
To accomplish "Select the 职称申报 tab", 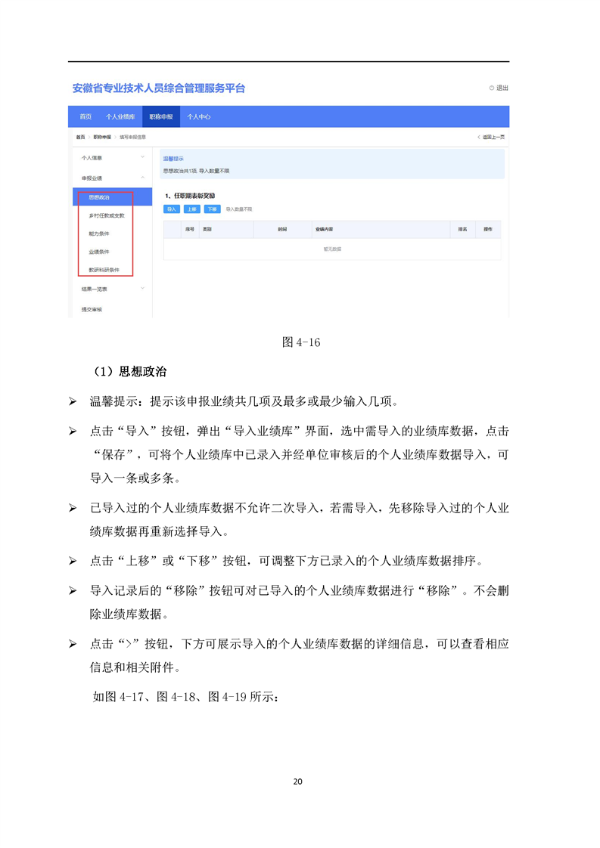I will pyautogui.click(x=160, y=117).
